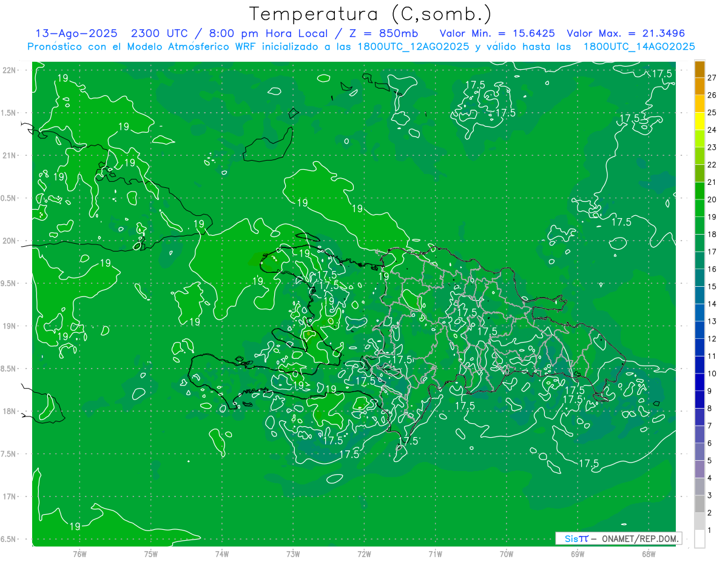This screenshot has width=728, height=562.
Task: Click the longitude label "73W"
Action: pos(293,554)
